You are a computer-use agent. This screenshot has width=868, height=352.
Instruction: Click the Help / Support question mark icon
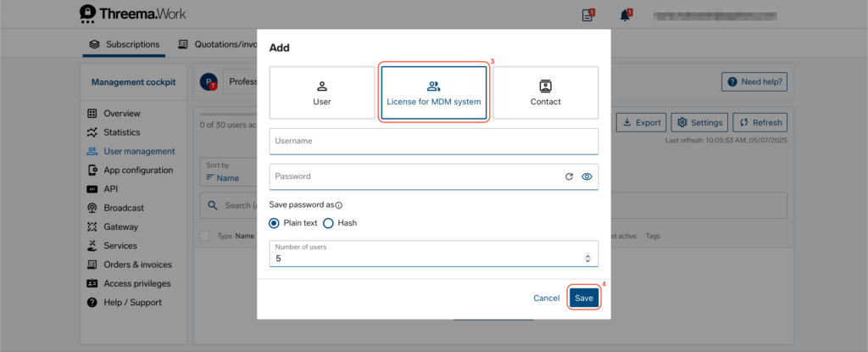[x=92, y=302]
